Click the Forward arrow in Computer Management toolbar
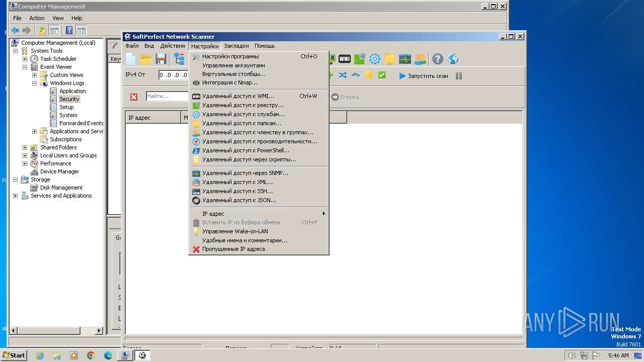 27,30
